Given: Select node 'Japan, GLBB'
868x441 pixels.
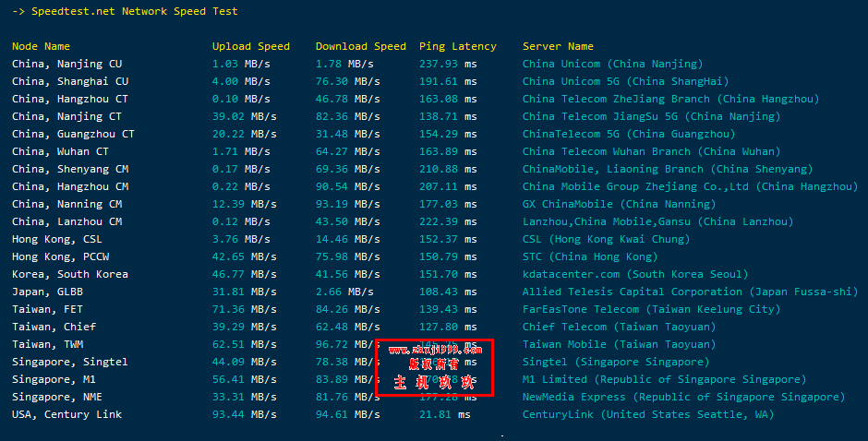Looking at the screenshot, I should pyautogui.click(x=48, y=292).
